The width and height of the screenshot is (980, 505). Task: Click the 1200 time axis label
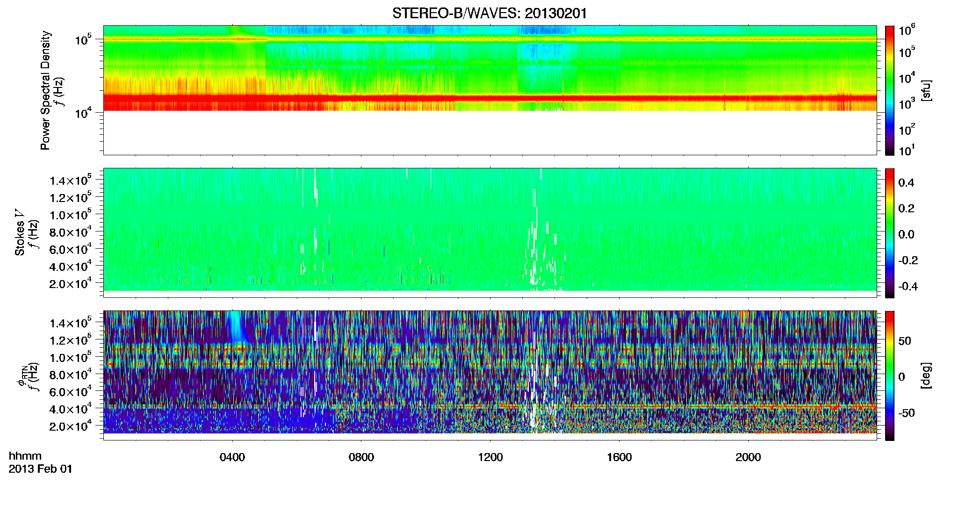[490, 457]
